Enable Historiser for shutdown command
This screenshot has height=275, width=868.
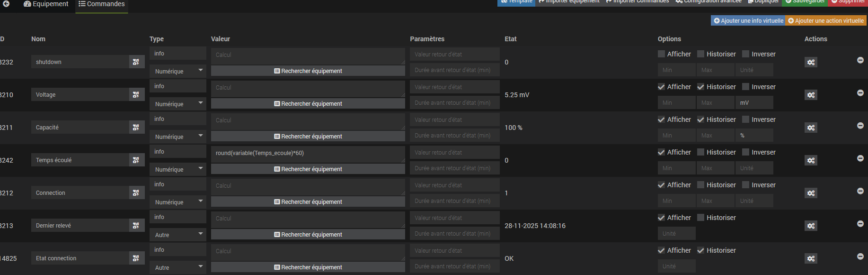click(x=701, y=54)
